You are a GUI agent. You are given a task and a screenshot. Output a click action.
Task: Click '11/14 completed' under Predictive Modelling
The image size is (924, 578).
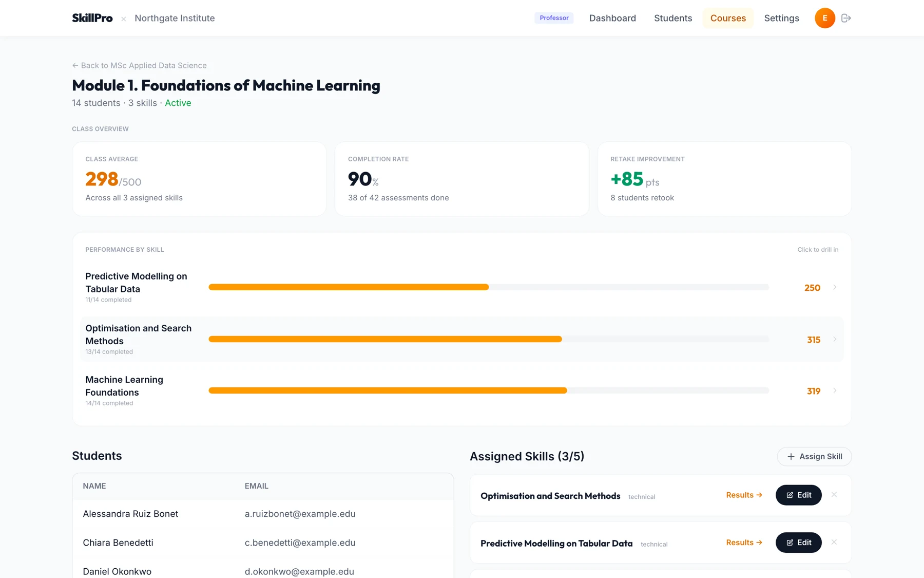pos(108,300)
